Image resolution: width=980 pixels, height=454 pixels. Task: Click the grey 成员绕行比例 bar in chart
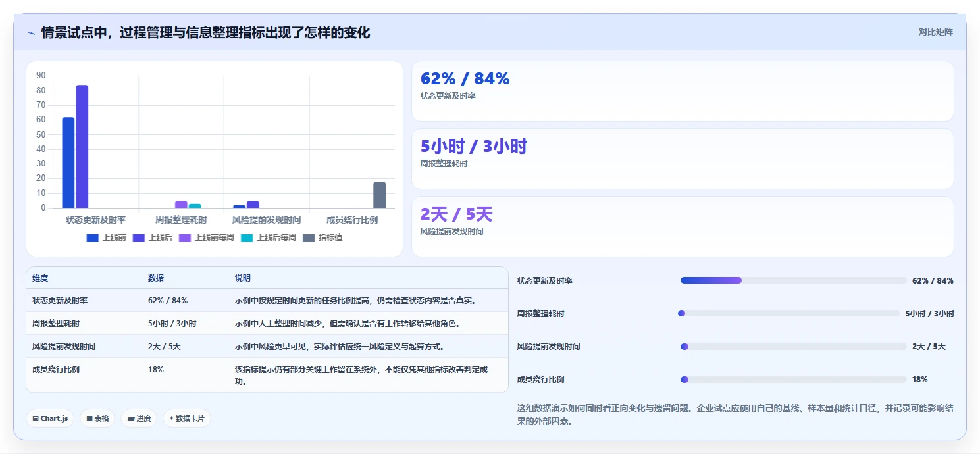tap(380, 195)
